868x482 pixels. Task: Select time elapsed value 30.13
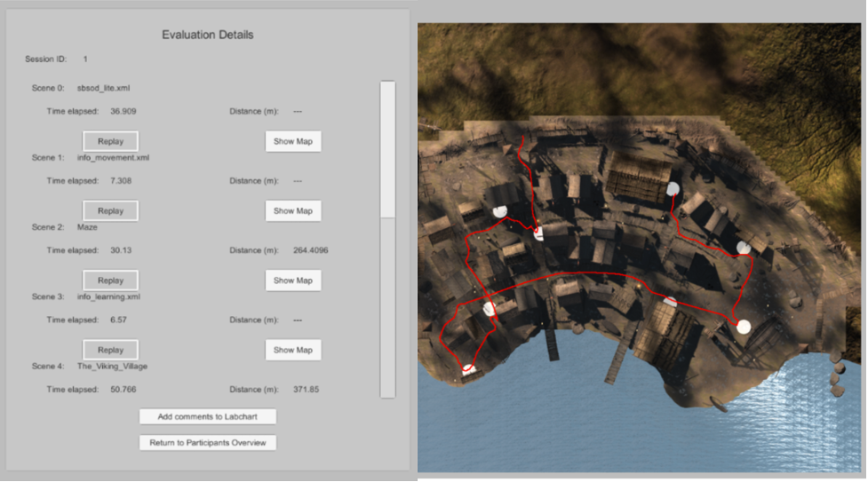tap(121, 250)
